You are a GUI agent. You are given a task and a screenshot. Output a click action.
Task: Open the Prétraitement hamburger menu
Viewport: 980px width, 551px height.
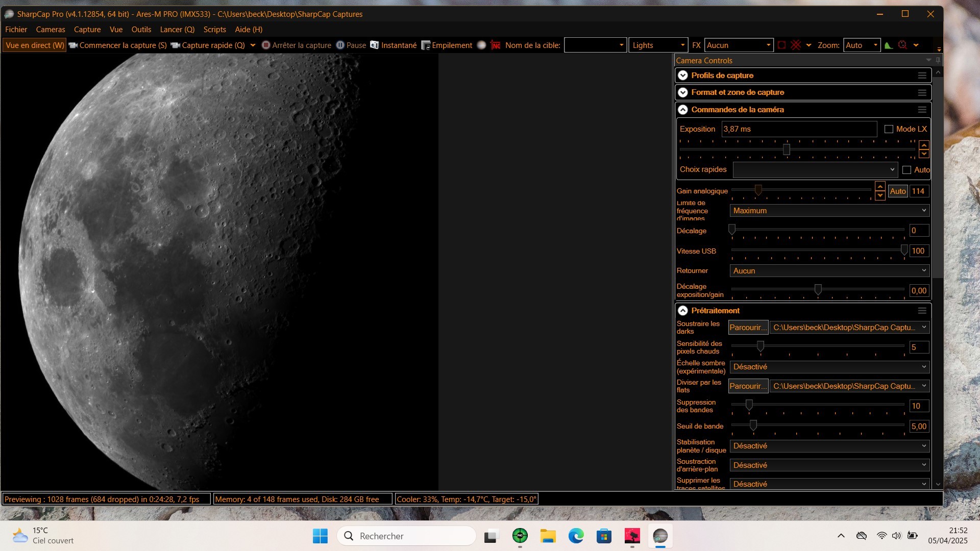pos(922,311)
